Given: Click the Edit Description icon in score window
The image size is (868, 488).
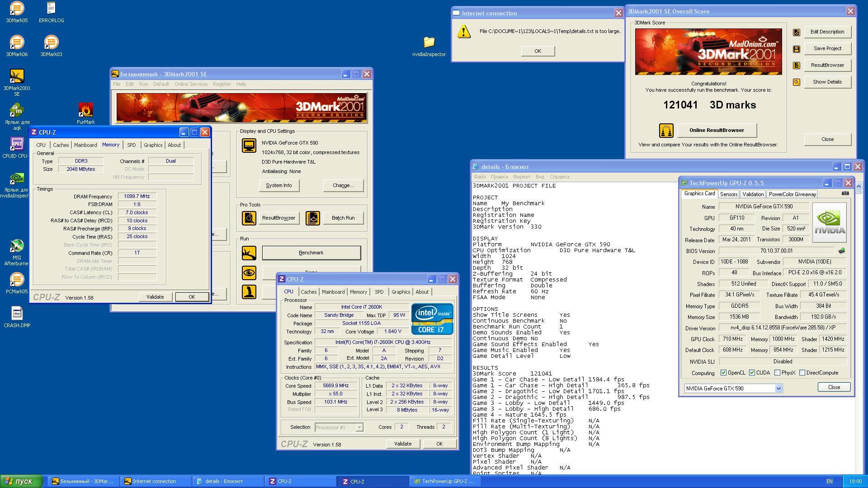Looking at the screenshot, I should coord(797,32).
